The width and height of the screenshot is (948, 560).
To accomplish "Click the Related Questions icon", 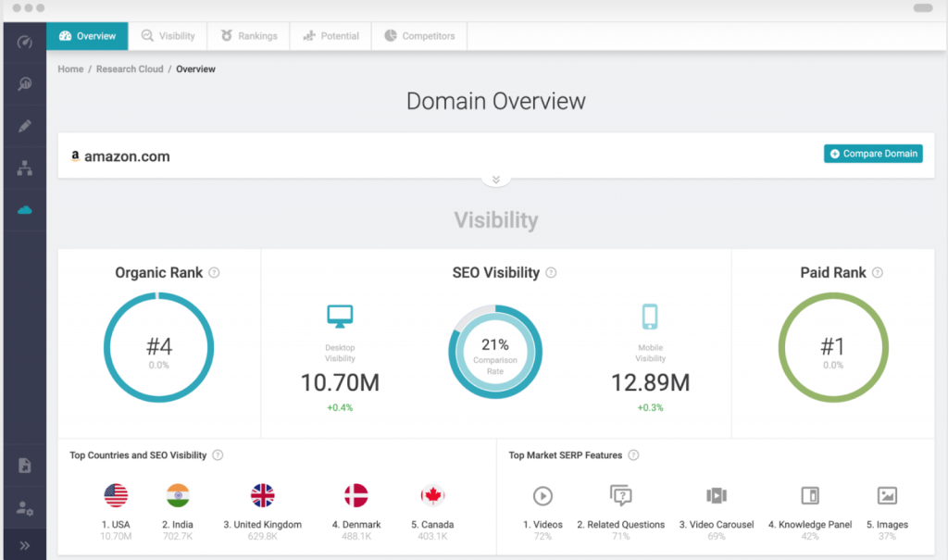I will 621,495.
